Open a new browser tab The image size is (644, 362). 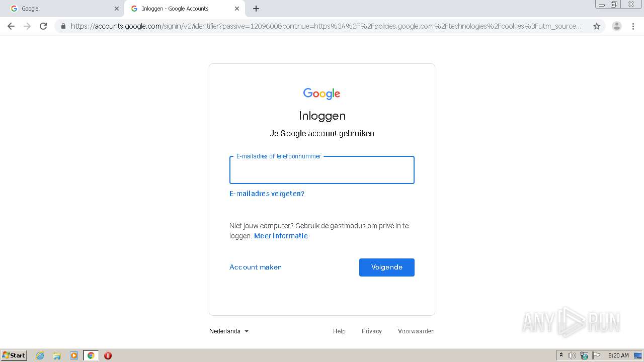[x=256, y=9]
